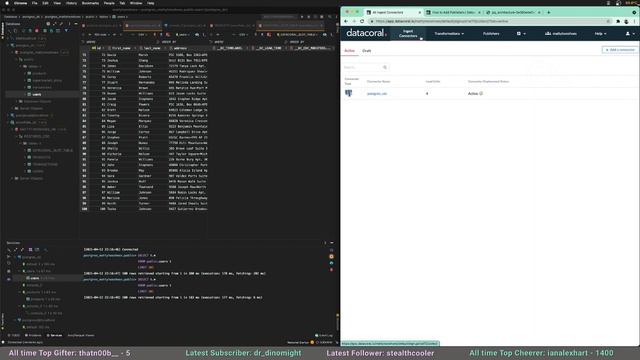Screen dimensions: 640x360
Task: Click the Add a connector button
Action: point(620,50)
